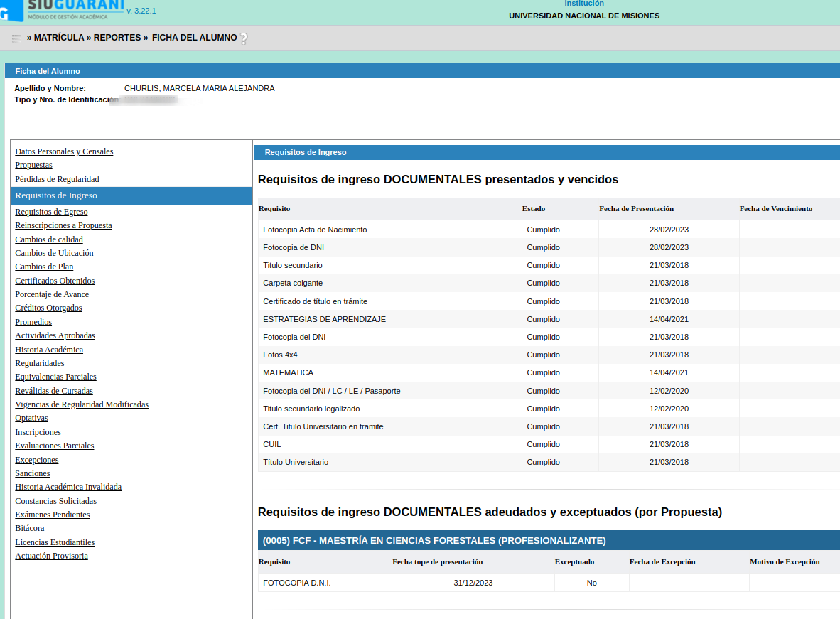
Task: Open Cambios de Plan link
Action: click(45, 267)
